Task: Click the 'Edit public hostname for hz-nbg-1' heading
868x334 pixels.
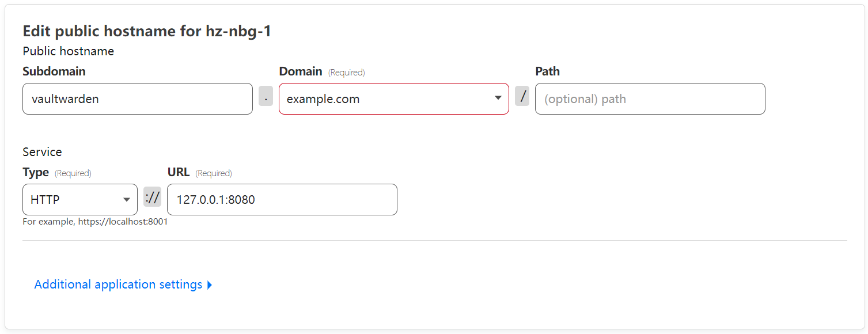Action: tap(147, 31)
